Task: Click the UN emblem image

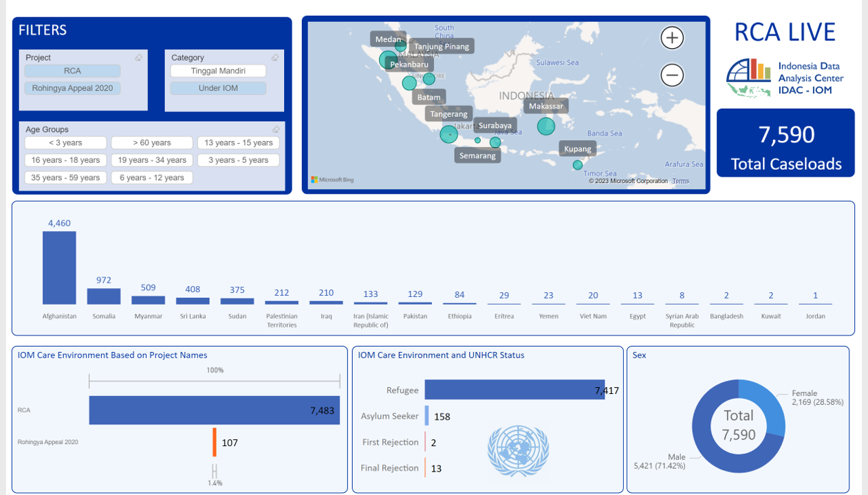Action: 518,451
